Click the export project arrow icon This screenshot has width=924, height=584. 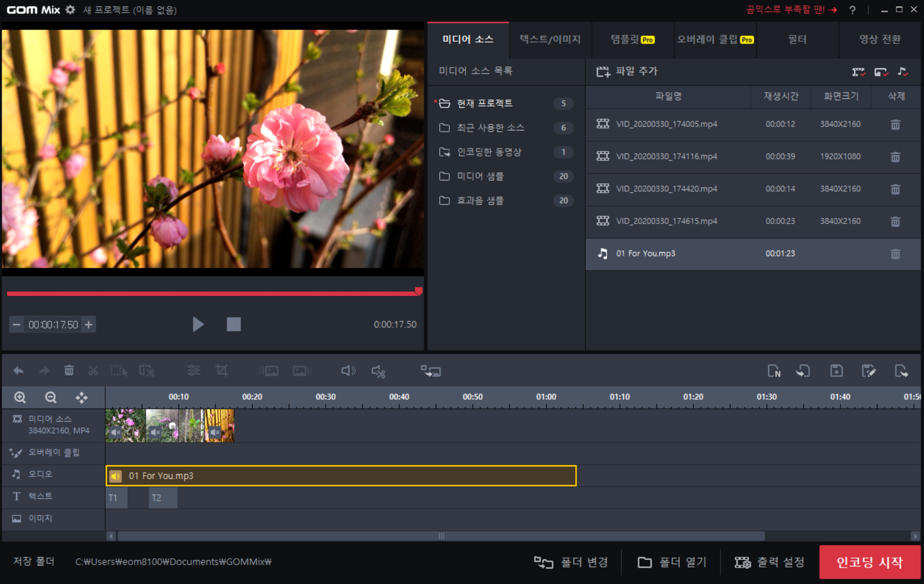[901, 371]
